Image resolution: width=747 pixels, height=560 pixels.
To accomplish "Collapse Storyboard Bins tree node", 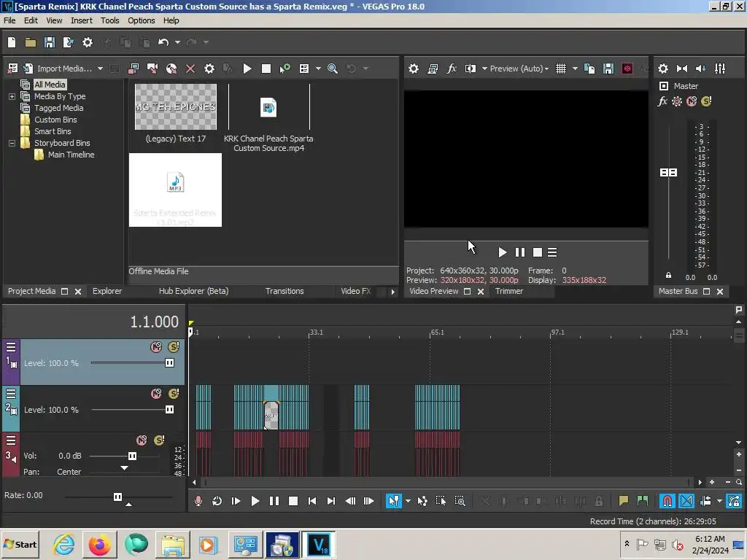I will click(12, 143).
